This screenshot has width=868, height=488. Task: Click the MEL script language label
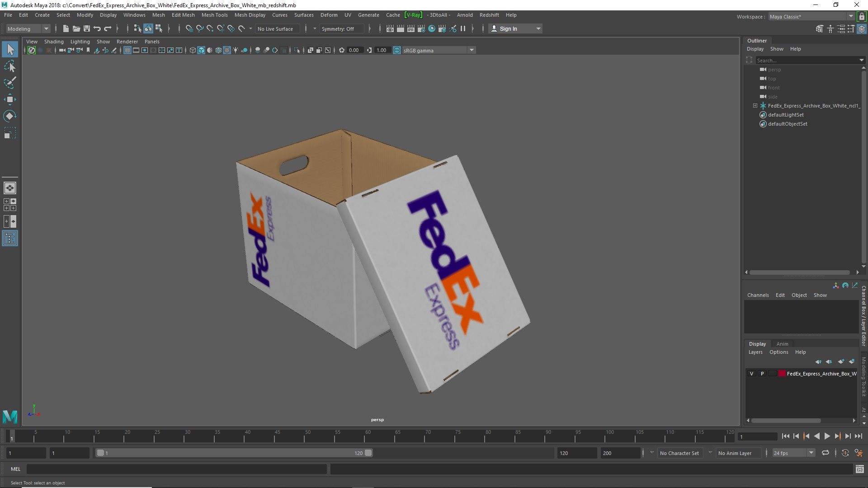coord(16,469)
